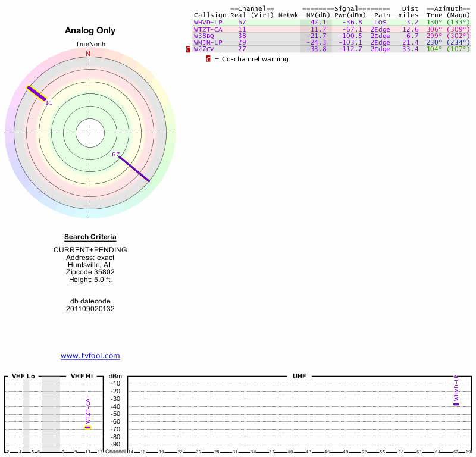Click the red N north marker on radar

pyautogui.click(x=88, y=54)
